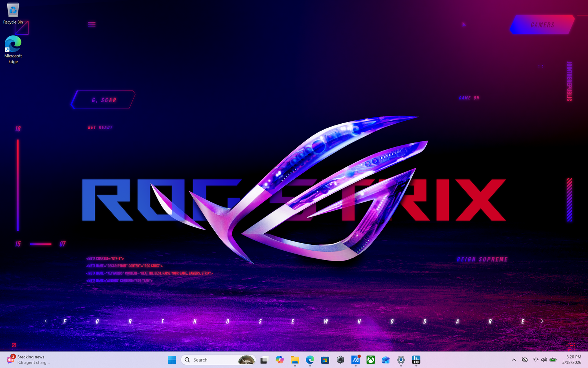Open the blue equalizer-bars app on taskbar
588x368 pixels.
click(x=416, y=360)
